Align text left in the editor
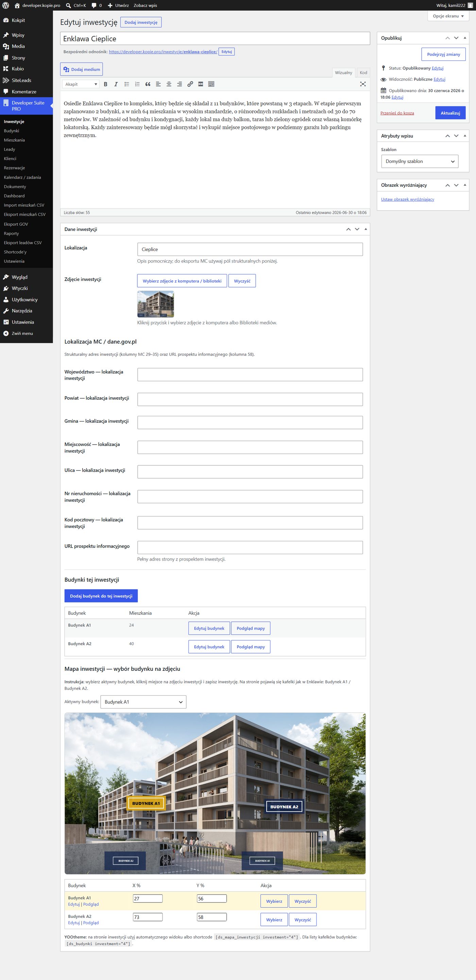This screenshot has width=476, height=980. click(158, 84)
